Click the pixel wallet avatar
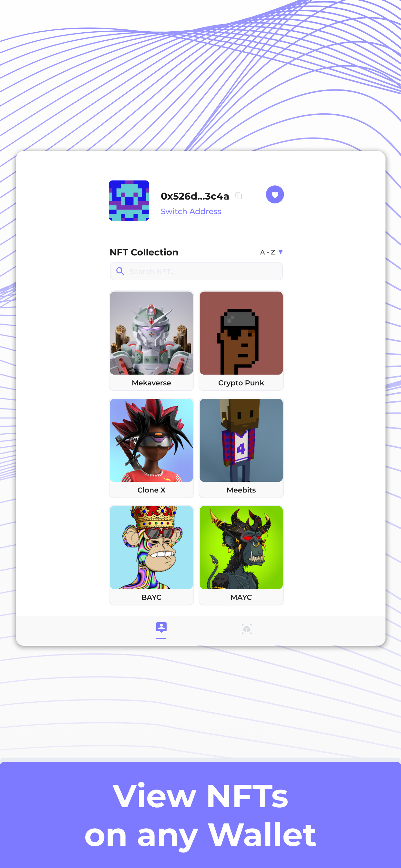 click(129, 201)
